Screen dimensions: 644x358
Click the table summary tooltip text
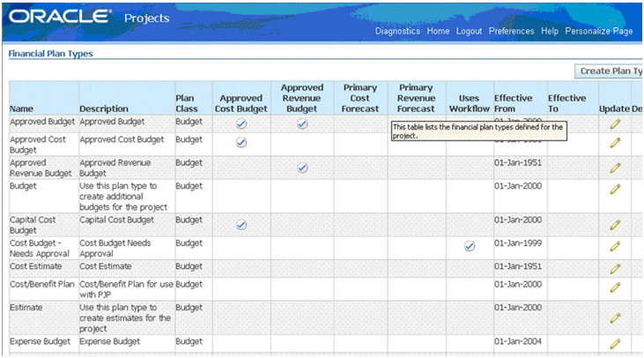tap(479, 131)
